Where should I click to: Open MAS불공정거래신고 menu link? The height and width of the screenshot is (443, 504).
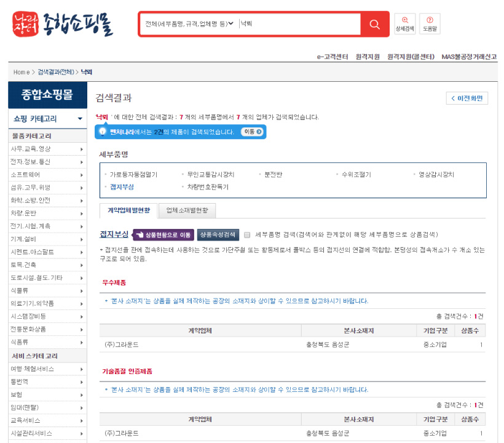pos(469,57)
